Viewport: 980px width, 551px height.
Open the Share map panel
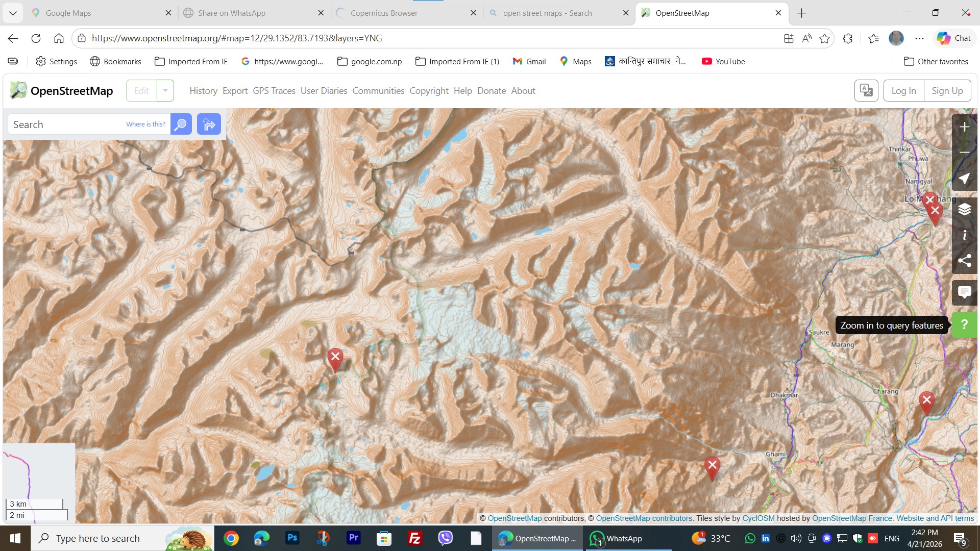coord(964,261)
